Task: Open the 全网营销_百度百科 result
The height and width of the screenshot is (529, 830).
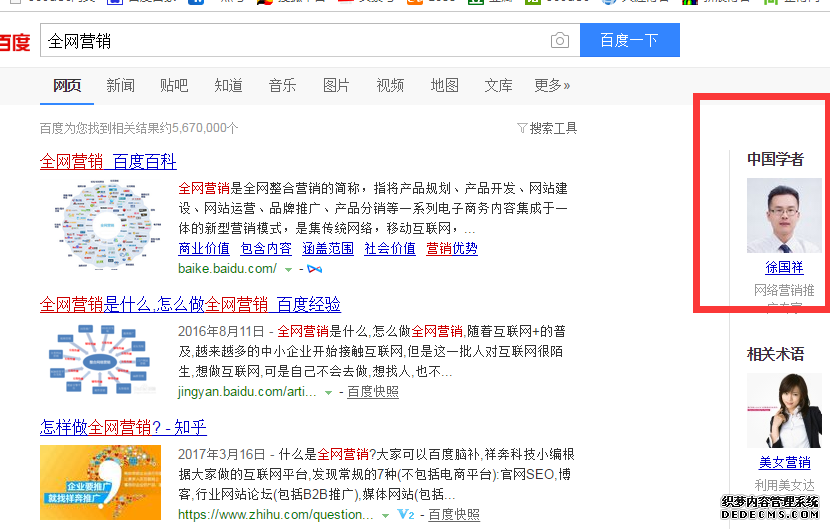Action: [x=108, y=162]
